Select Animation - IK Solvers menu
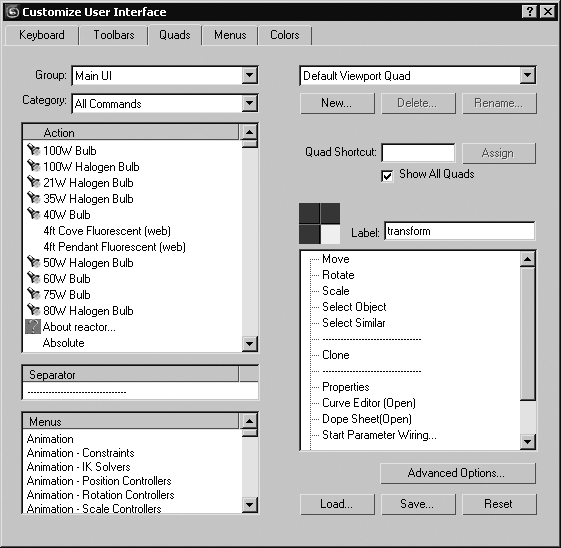Viewport: 561px width, 548px height. click(x=78, y=467)
